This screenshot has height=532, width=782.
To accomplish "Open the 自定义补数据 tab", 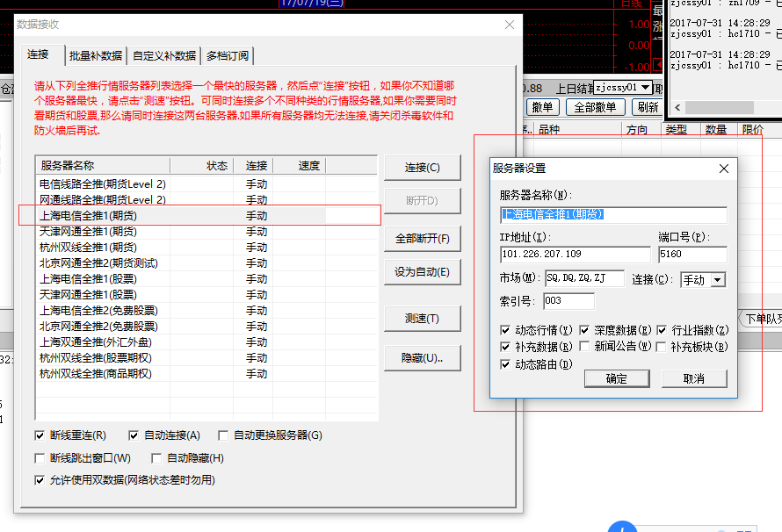I will [x=164, y=56].
